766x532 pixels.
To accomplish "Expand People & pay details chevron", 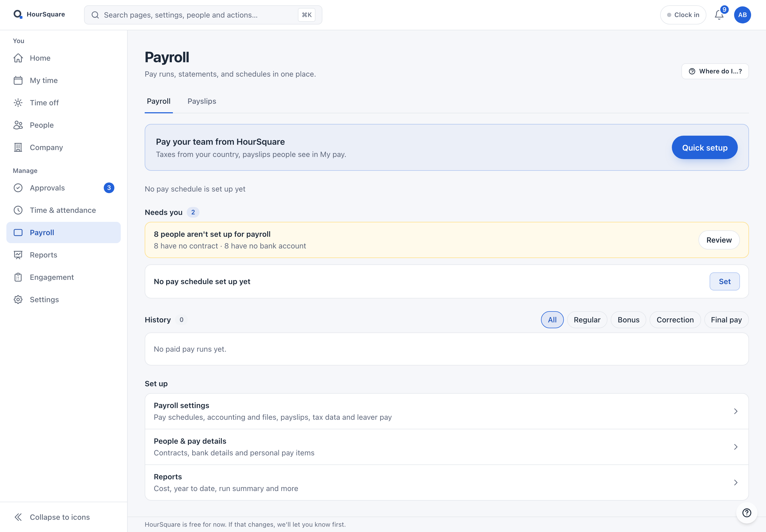I will (x=736, y=447).
